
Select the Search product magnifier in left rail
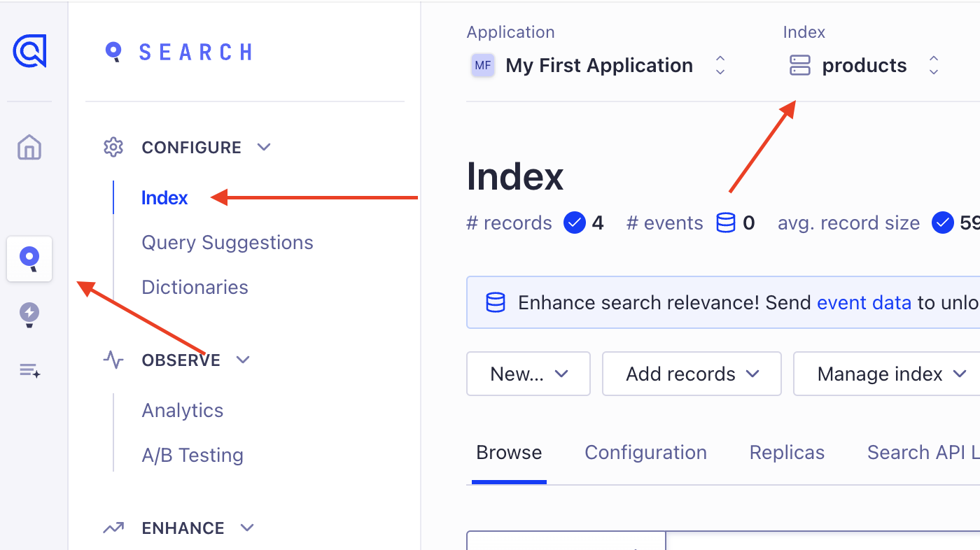click(x=29, y=259)
